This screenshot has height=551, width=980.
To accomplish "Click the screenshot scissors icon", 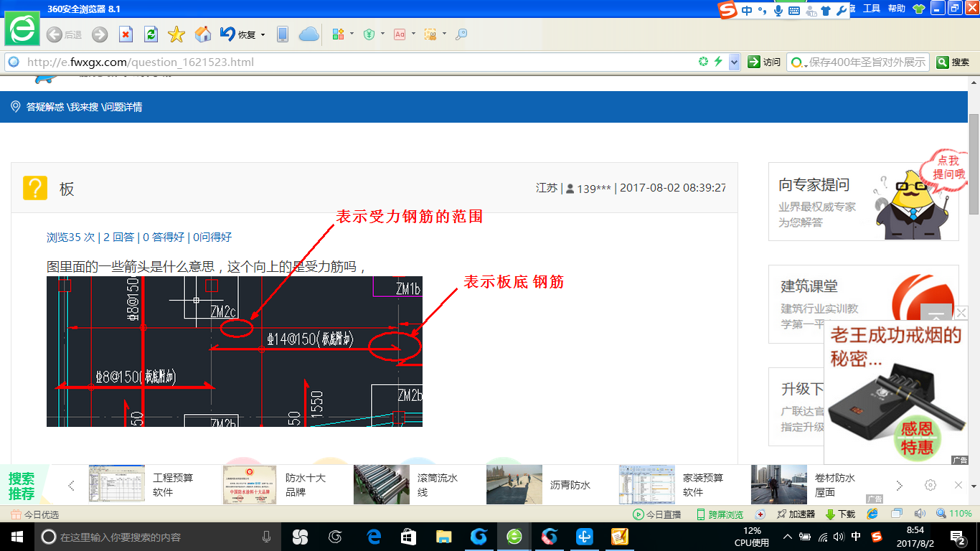I will point(430,34).
